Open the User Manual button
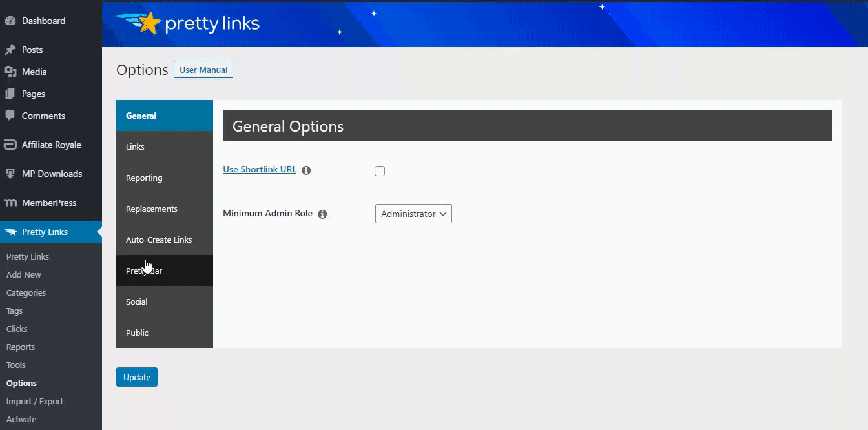 pos(203,70)
